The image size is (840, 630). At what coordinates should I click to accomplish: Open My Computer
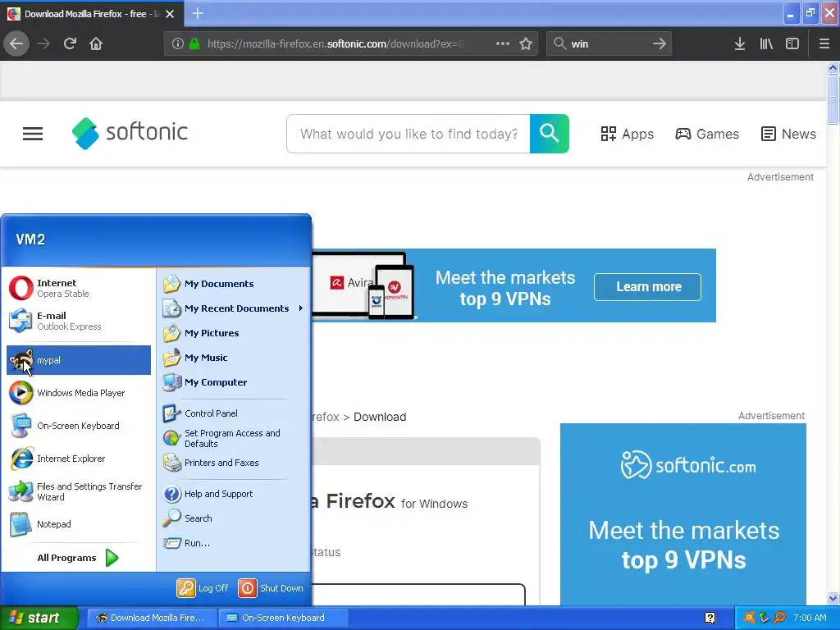point(233,382)
